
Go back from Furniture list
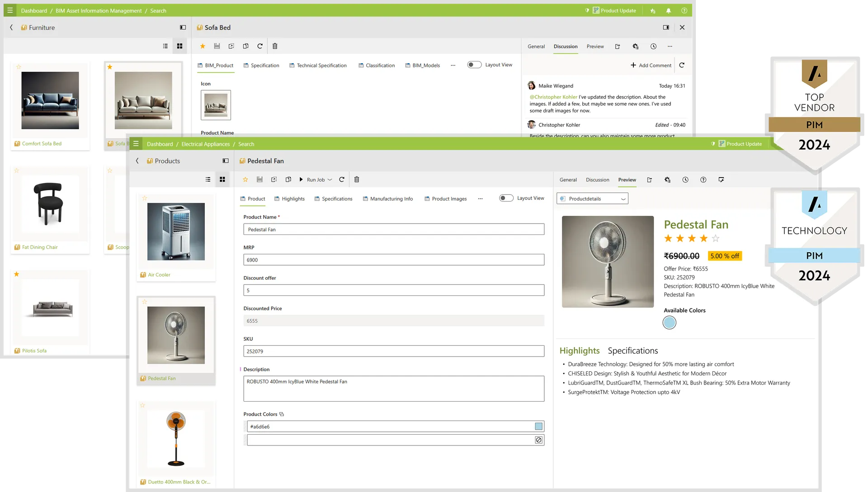coord(11,28)
